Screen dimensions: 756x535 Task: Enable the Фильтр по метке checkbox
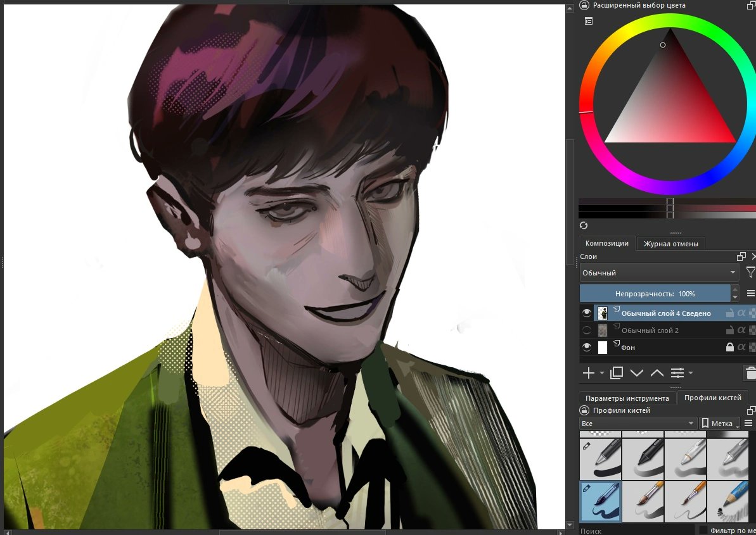(x=703, y=531)
